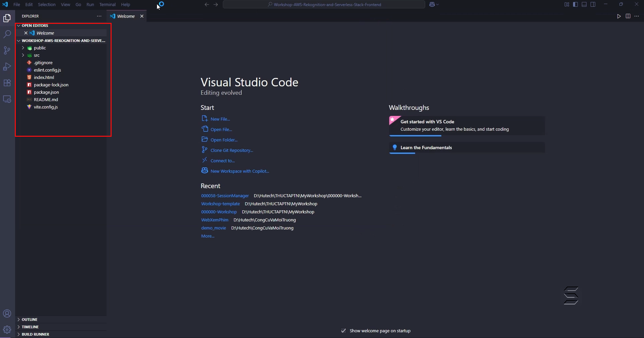This screenshot has width=644, height=338.
Task: Open .gitignore file in explorer
Action: pyautogui.click(x=61, y=63)
